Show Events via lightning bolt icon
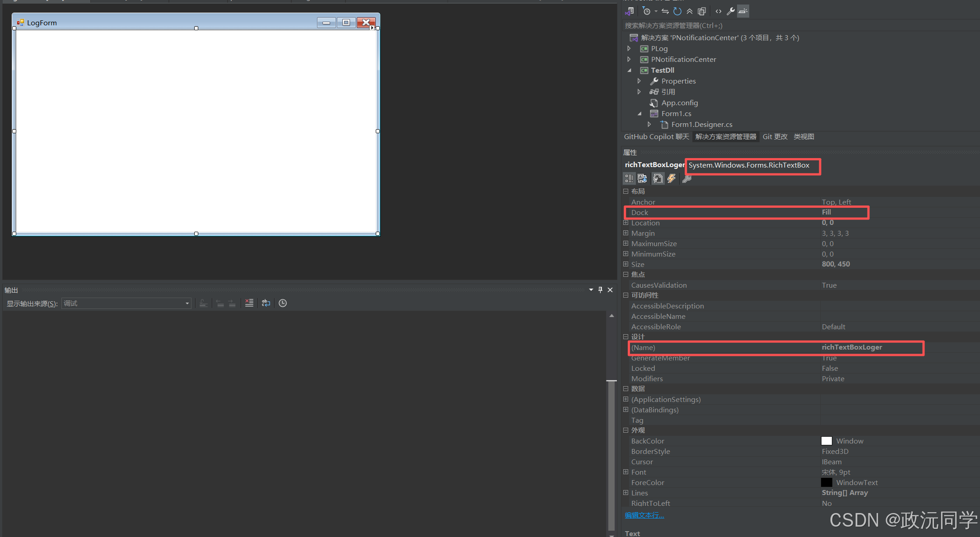Viewport: 980px width, 537px height. (x=672, y=179)
